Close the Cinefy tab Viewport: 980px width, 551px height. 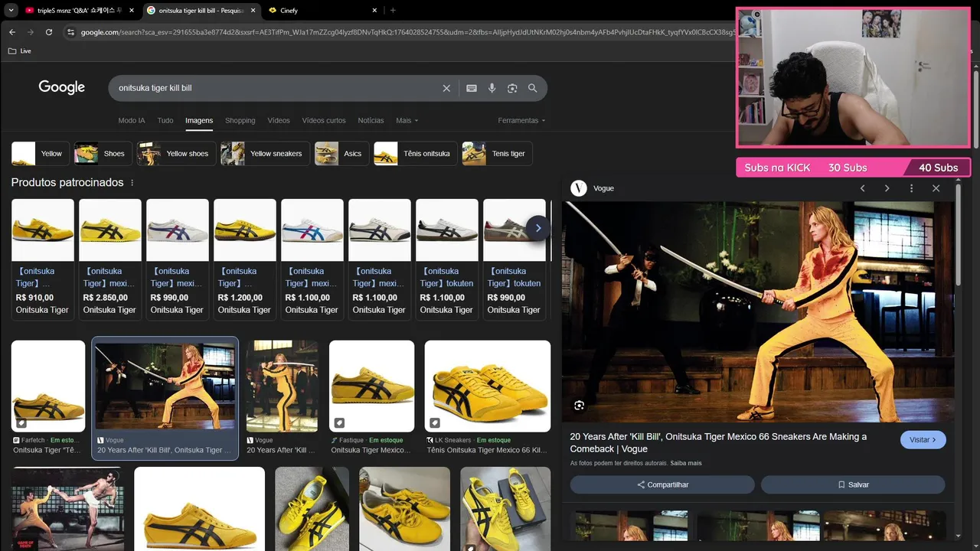coord(374,10)
